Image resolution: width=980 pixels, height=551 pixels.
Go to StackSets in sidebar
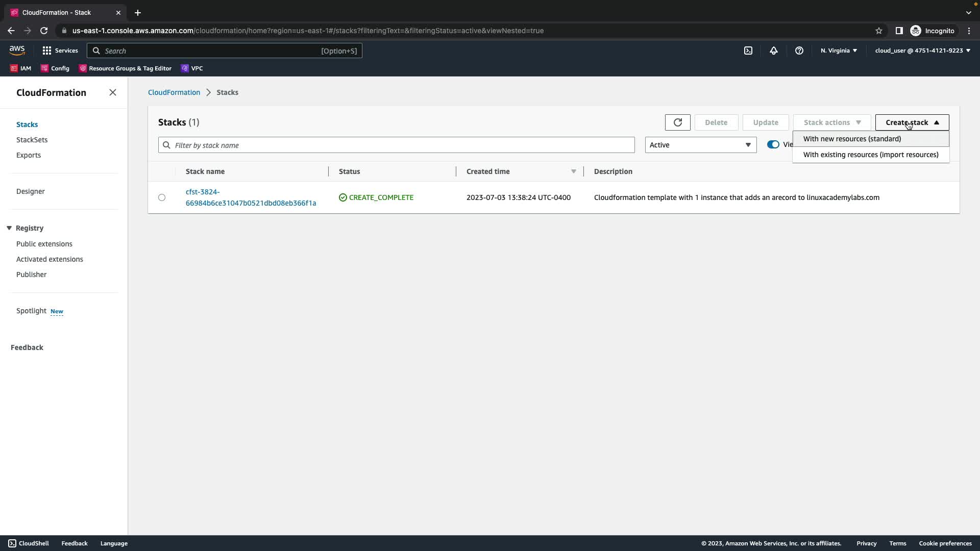coord(32,140)
